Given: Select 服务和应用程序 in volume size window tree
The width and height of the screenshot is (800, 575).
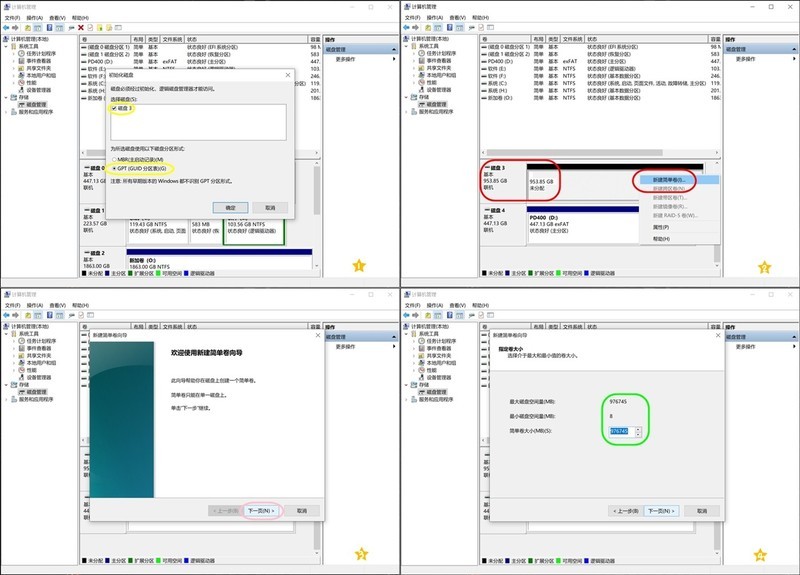Looking at the screenshot, I should pos(436,399).
